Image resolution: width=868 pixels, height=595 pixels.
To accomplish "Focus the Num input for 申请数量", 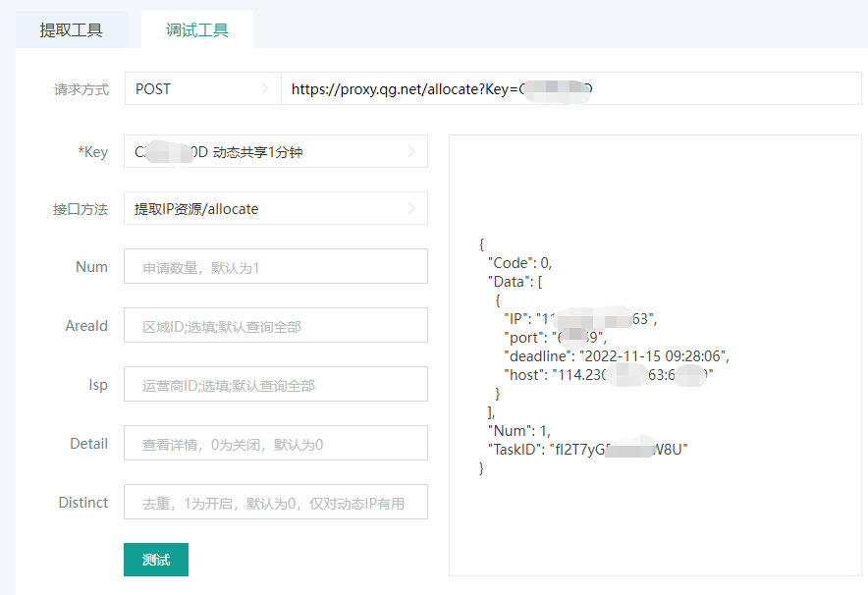I will [275, 267].
